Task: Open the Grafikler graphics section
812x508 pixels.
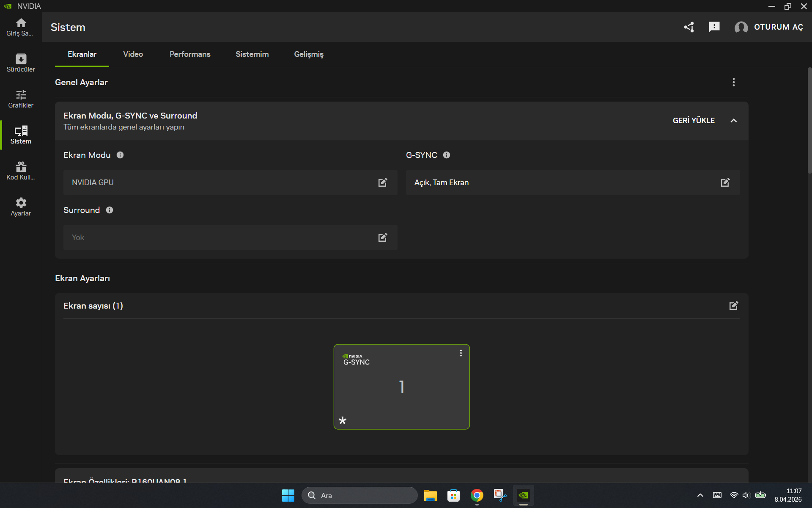Action: (x=21, y=99)
